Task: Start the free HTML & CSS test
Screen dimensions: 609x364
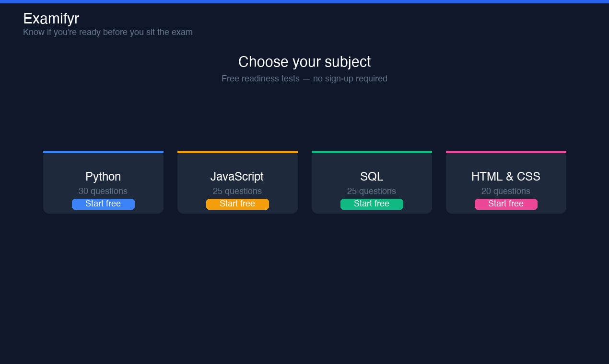Action: (506, 204)
